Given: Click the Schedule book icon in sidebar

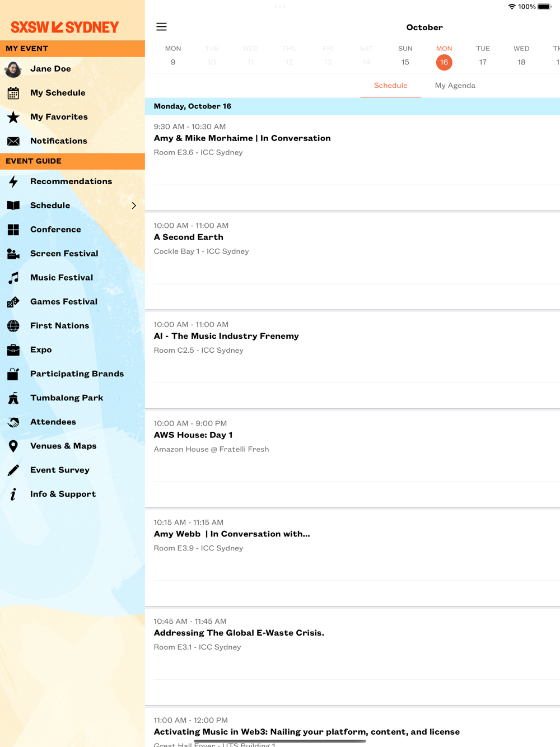Looking at the screenshot, I should tap(13, 206).
